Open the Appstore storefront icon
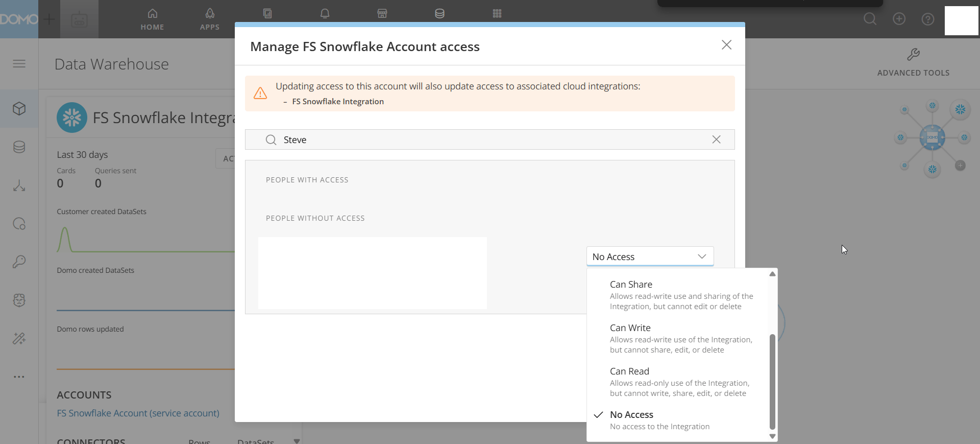Screen dimensions: 980x444 pos(382,13)
